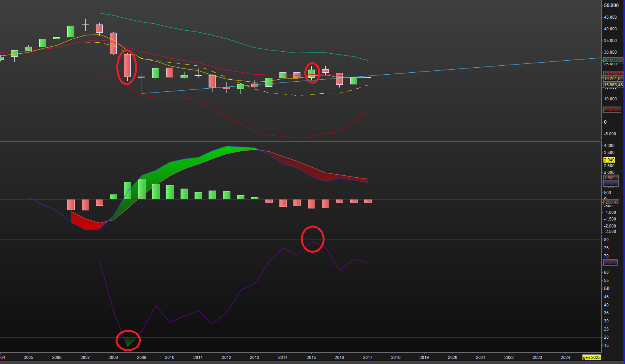This screenshot has height=364, width=625.
Task: Select the blue 1.251,7 signal value label
Action: coord(611,184)
